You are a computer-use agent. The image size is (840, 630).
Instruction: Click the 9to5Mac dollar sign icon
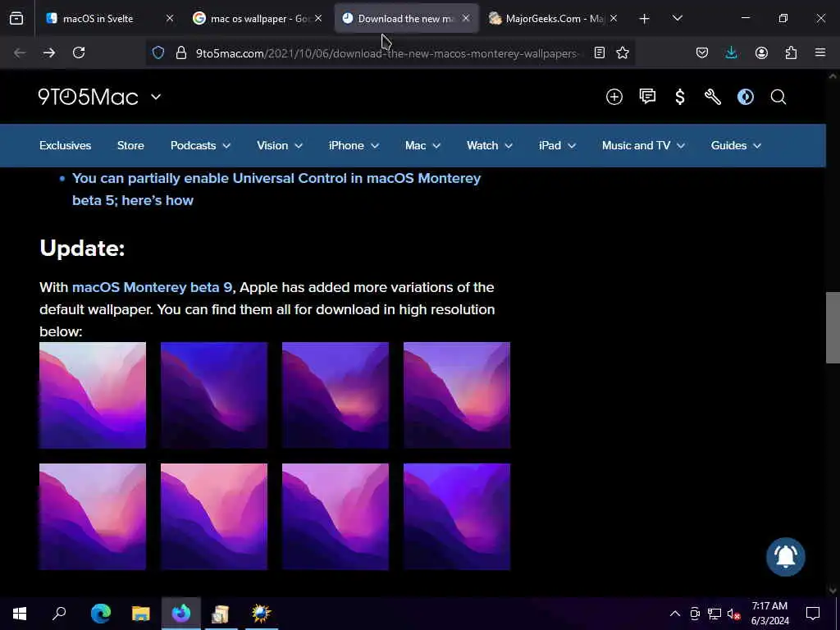pyautogui.click(x=680, y=97)
